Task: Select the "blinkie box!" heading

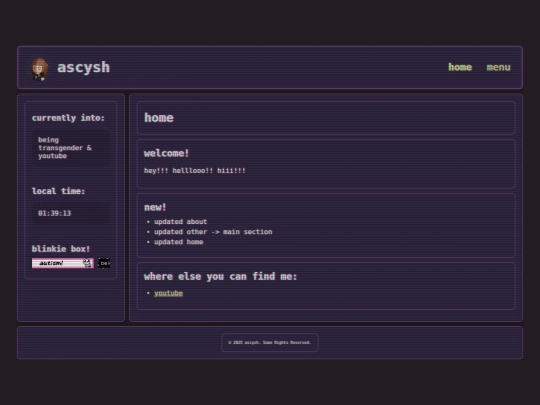Action: (x=61, y=249)
